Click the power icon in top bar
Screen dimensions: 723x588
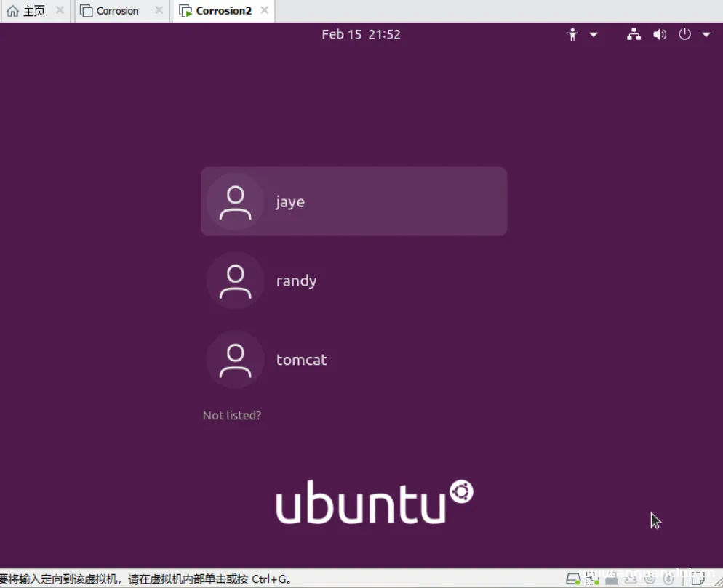coord(684,34)
